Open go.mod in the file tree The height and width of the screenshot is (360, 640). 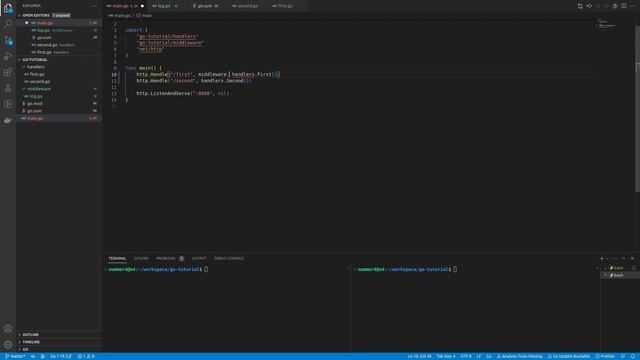point(59,104)
